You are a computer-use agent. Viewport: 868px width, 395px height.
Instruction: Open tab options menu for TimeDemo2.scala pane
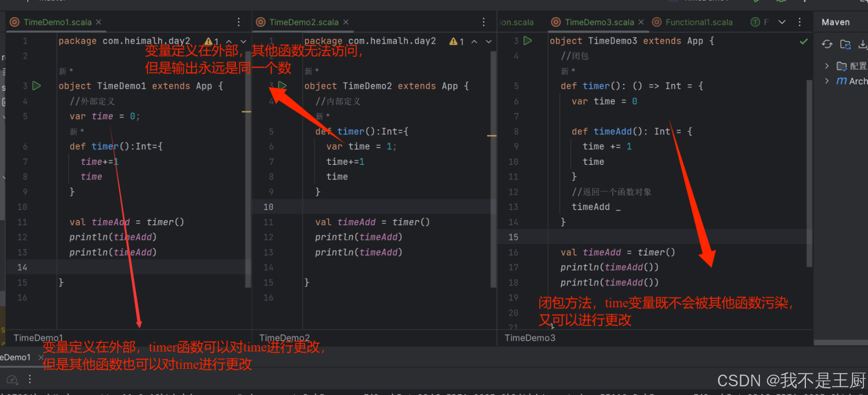484,22
